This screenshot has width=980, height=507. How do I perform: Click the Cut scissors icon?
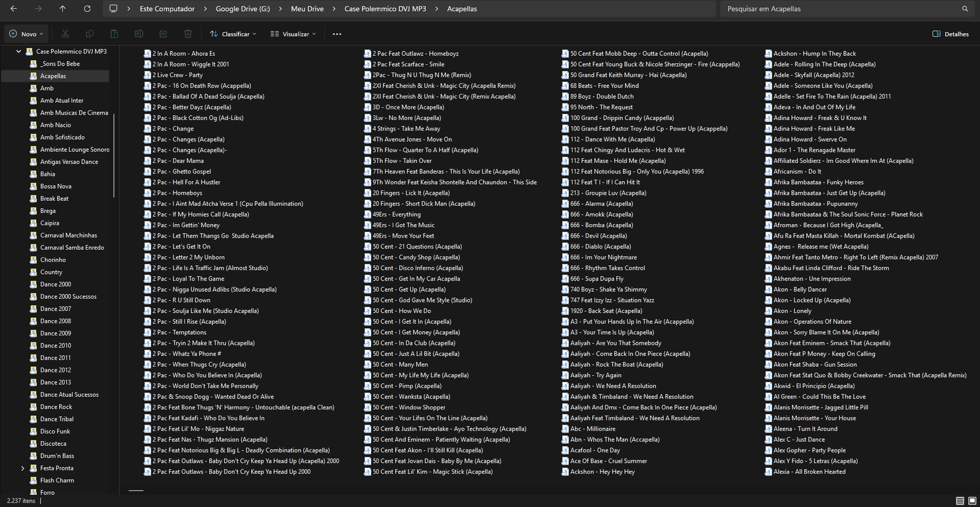(65, 34)
